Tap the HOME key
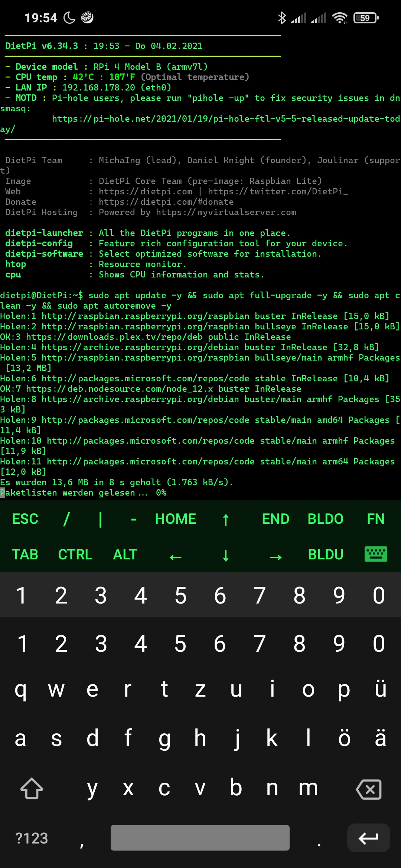The image size is (401, 868). coord(175,519)
